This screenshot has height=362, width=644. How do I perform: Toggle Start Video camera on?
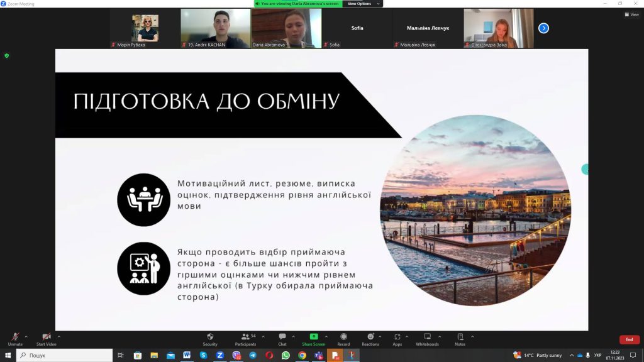(46, 337)
